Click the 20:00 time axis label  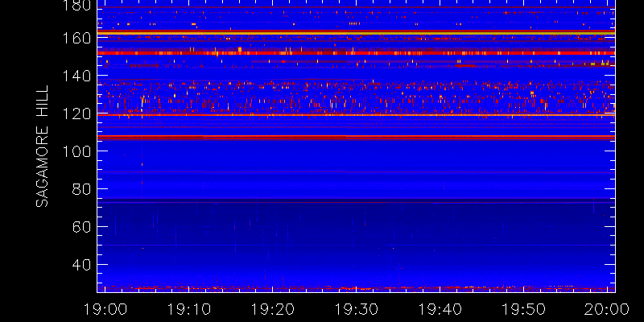608,308
